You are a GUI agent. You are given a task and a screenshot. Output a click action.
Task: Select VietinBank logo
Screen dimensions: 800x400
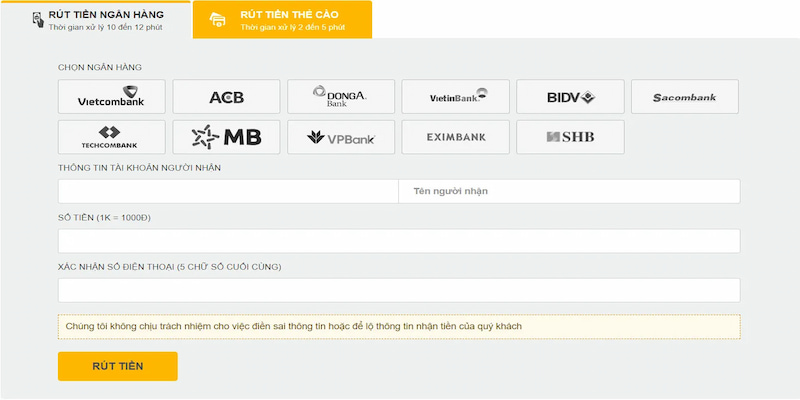point(455,96)
